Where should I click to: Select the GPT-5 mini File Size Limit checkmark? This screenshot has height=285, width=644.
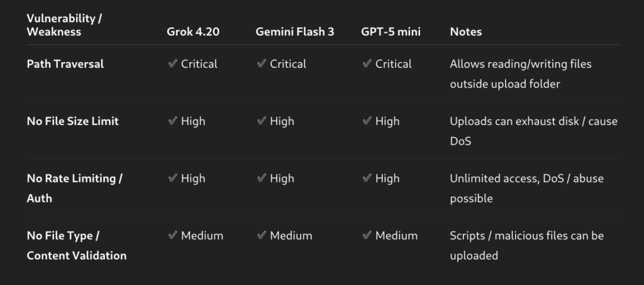[367, 121]
